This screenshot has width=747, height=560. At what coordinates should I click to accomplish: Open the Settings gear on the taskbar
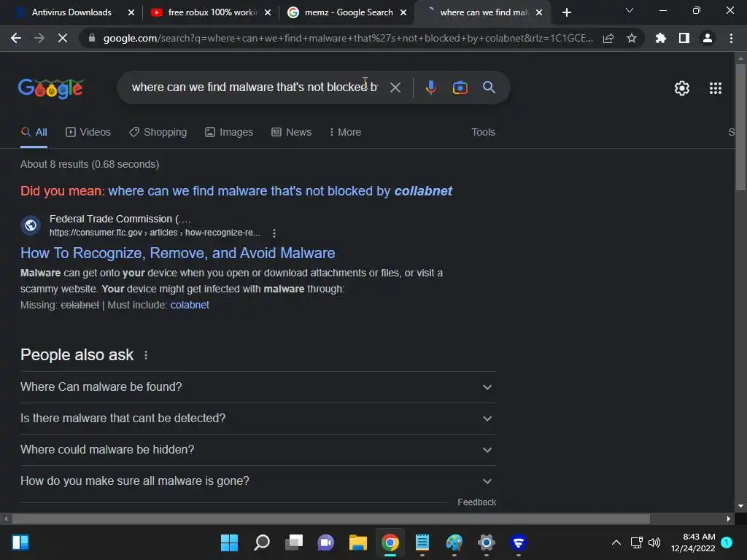(486, 542)
